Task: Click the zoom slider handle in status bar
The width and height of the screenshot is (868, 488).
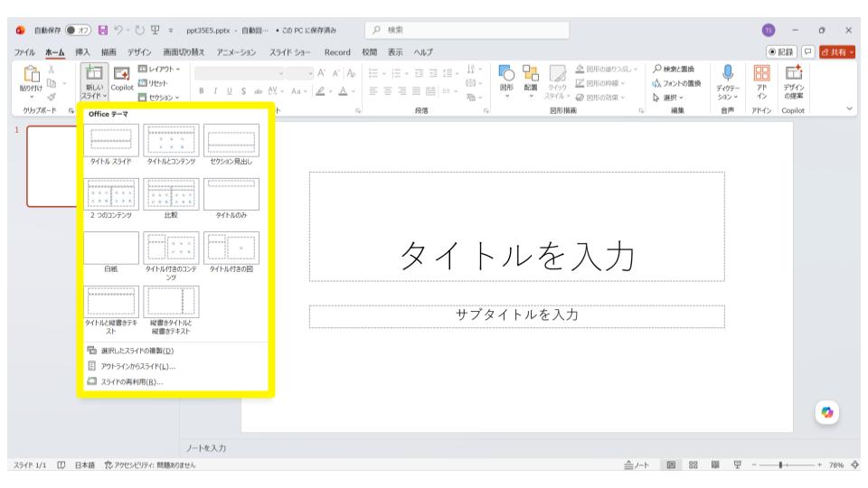Action: pos(780,465)
